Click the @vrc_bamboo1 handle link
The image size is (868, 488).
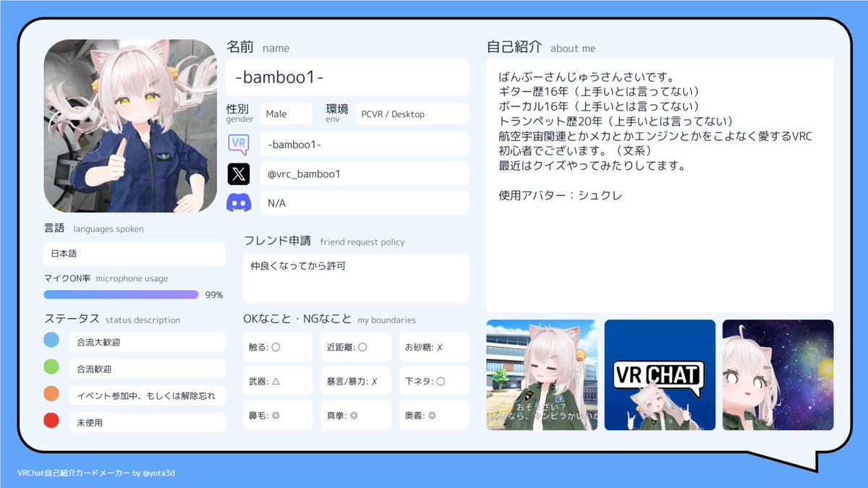[x=364, y=174]
